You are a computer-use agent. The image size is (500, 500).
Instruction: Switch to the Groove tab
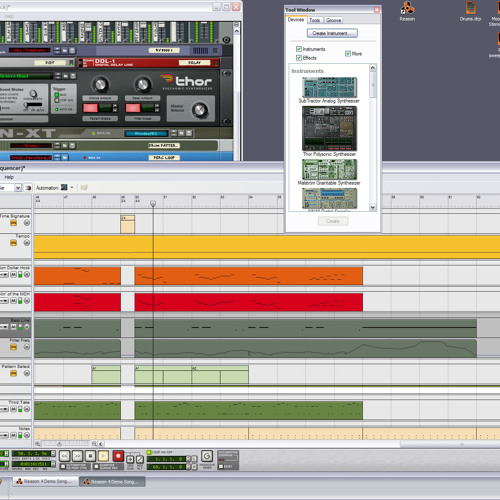pos(333,20)
